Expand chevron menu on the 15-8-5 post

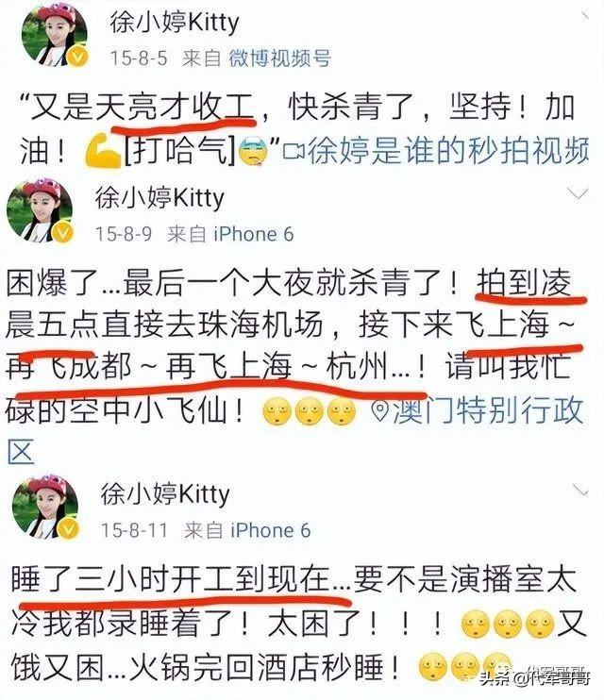(x=585, y=16)
